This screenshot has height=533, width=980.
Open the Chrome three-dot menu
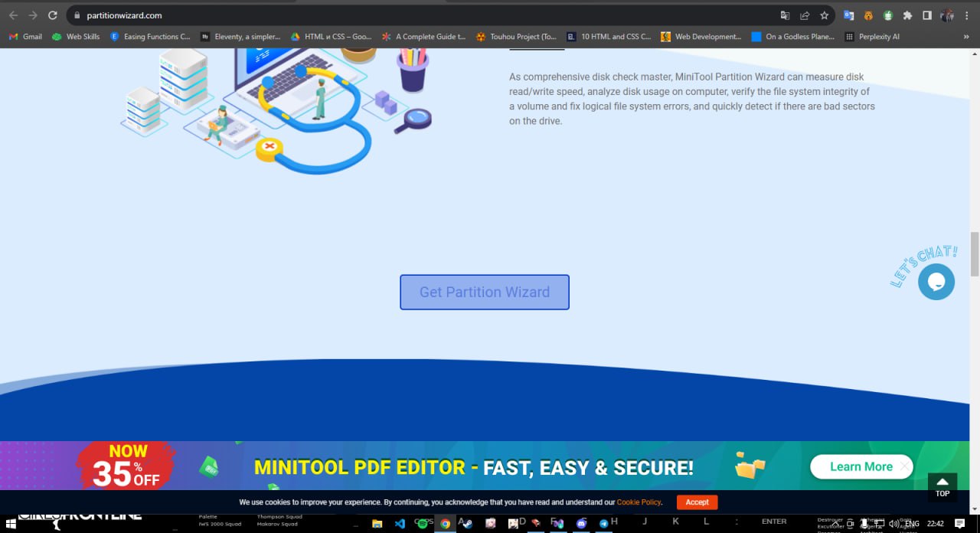coord(967,15)
